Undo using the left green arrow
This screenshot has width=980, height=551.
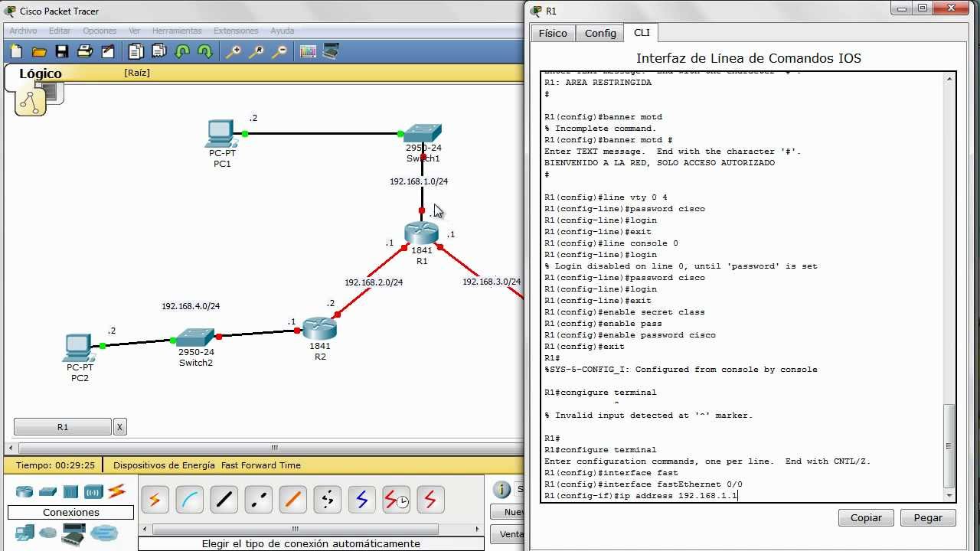coord(182,51)
